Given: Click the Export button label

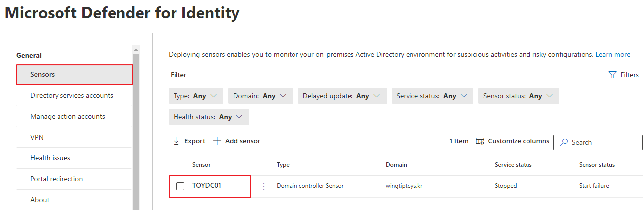Looking at the screenshot, I should click(x=195, y=141).
